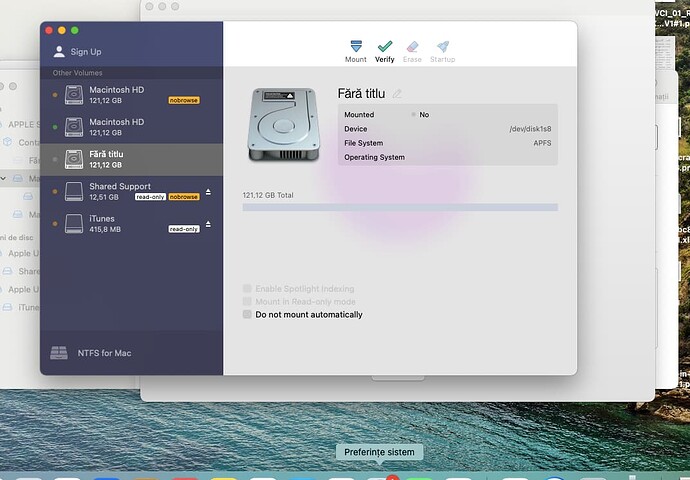Click the Erase toolbar icon

[x=413, y=47]
